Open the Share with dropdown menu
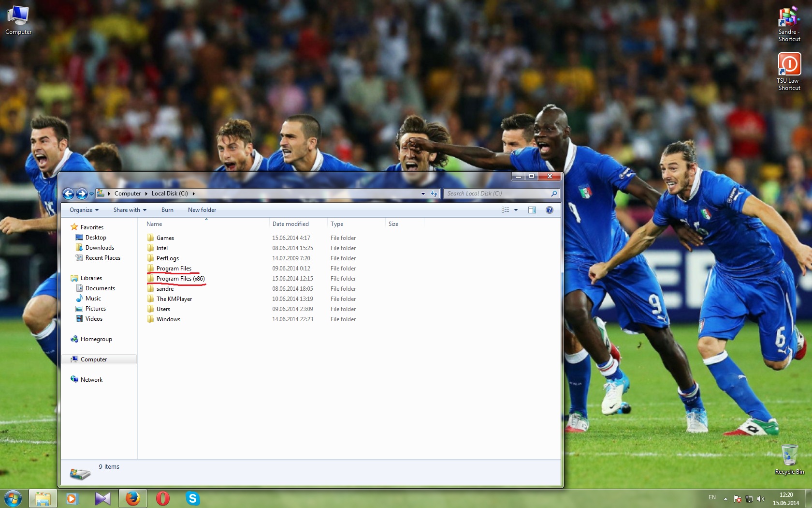Screen dimensions: 812x508 coord(130,210)
